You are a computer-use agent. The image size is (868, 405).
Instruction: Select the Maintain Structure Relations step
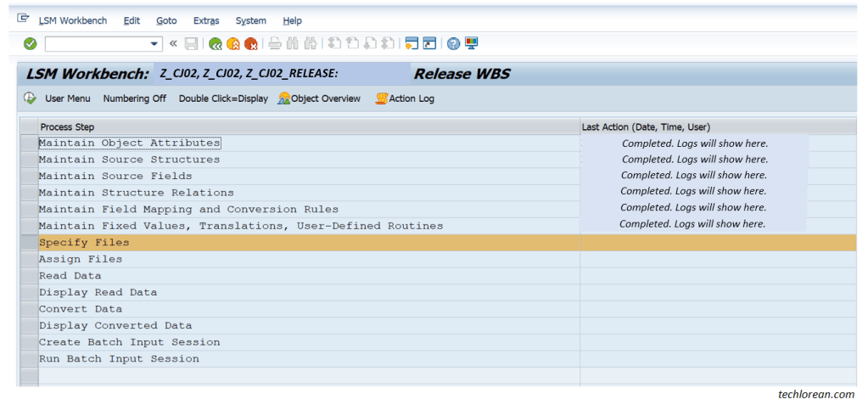coord(136,193)
